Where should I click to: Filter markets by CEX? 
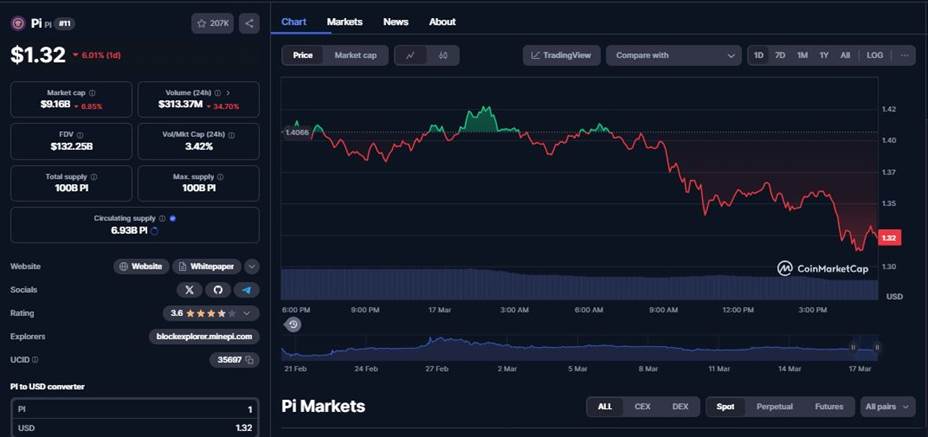642,407
